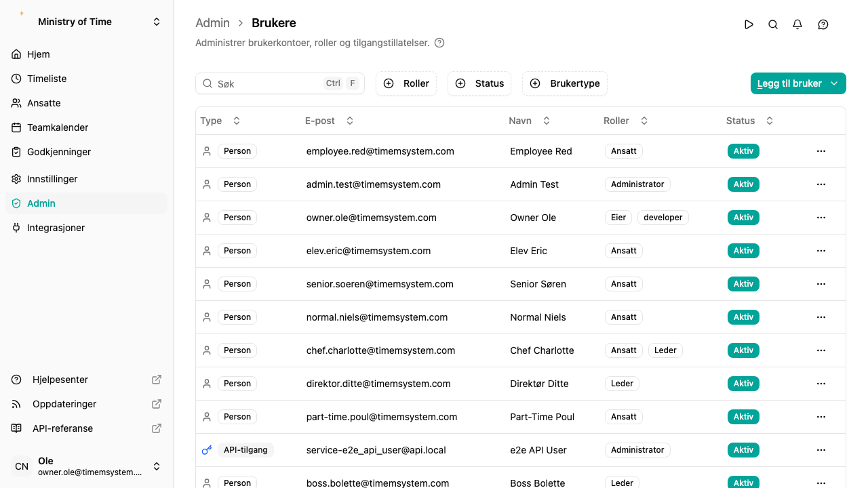The height and width of the screenshot is (488, 868).
Task: Click the Ansatte people icon
Action: 16,103
